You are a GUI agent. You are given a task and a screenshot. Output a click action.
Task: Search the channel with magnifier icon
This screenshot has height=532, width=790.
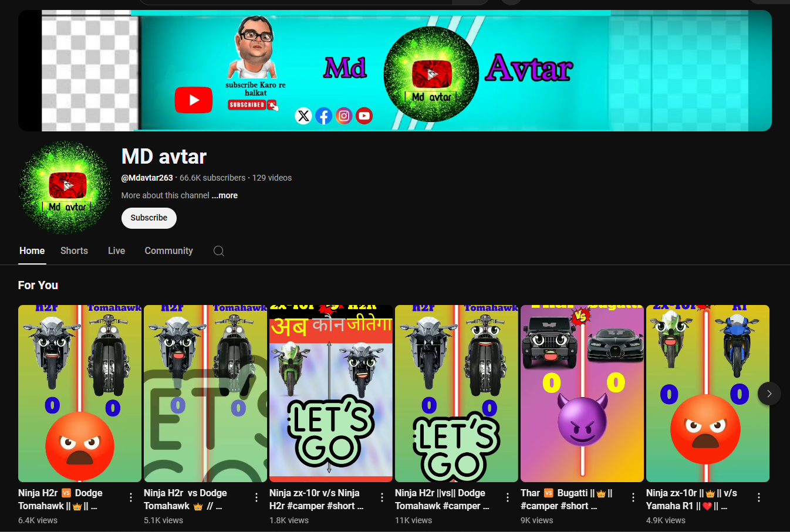(219, 251)
